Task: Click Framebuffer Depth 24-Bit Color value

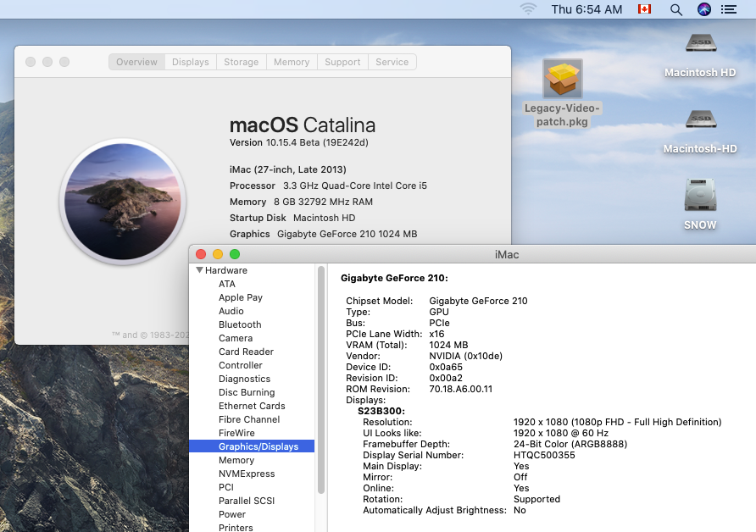Action: click(570, 444)
